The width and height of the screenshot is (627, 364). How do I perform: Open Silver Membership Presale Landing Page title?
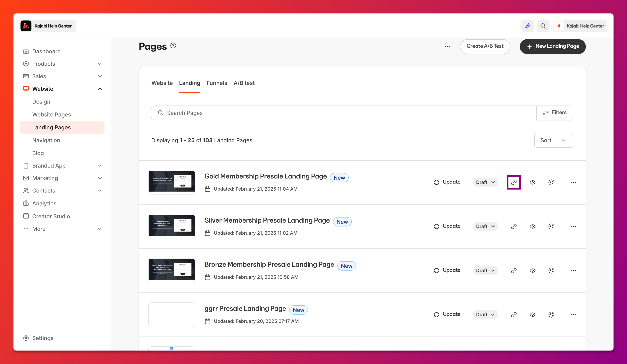267,220
